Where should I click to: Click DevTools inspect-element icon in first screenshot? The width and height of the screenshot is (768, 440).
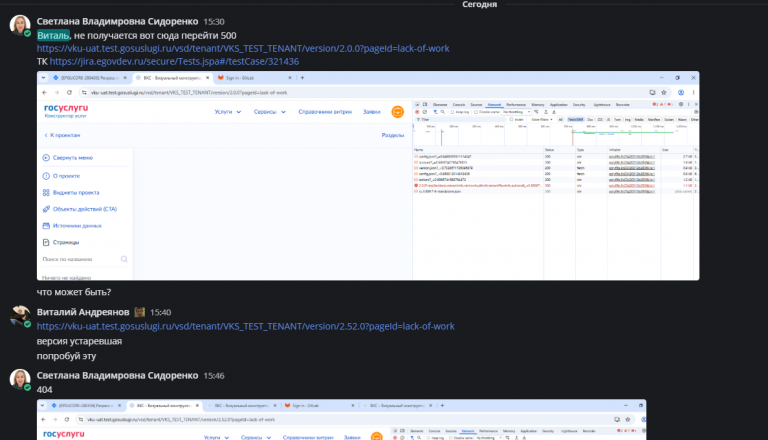[x=417, y=105]
